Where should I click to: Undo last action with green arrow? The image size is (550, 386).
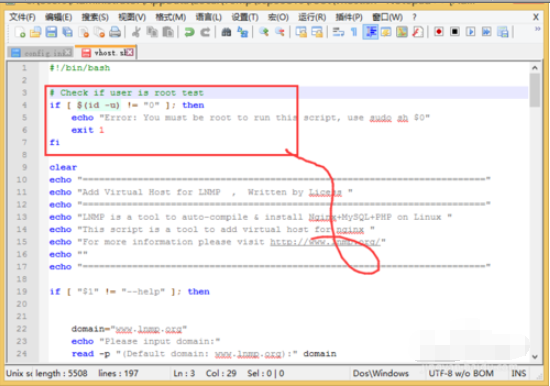coord(189,32)
